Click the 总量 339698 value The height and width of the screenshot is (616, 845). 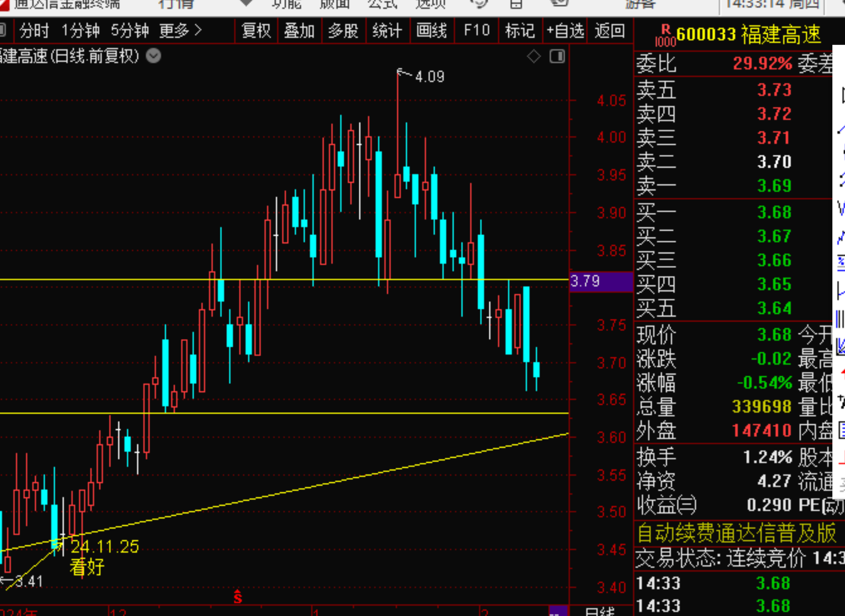[762, 407]
